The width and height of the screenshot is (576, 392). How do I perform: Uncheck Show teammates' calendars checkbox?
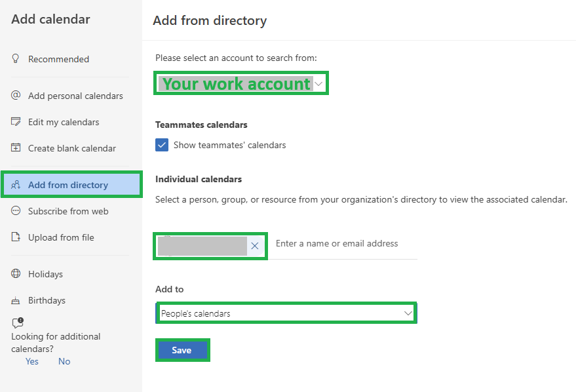pos(162,145)
